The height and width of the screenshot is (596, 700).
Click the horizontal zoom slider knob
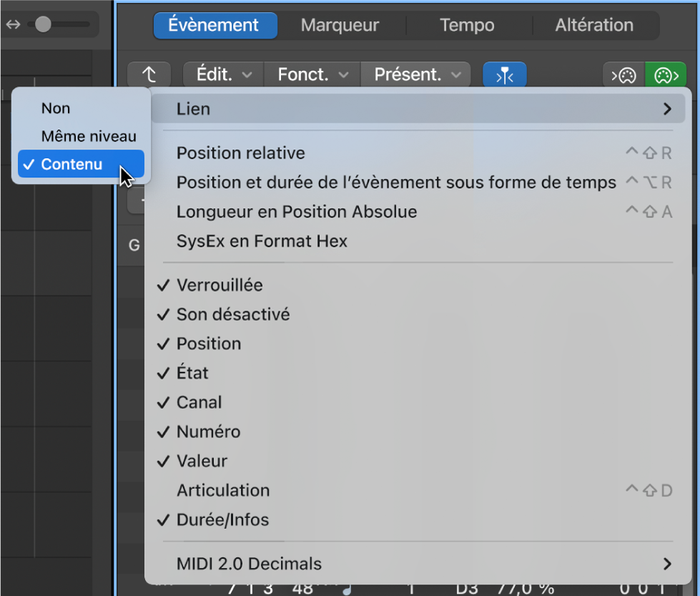click(x=43, y=24)
